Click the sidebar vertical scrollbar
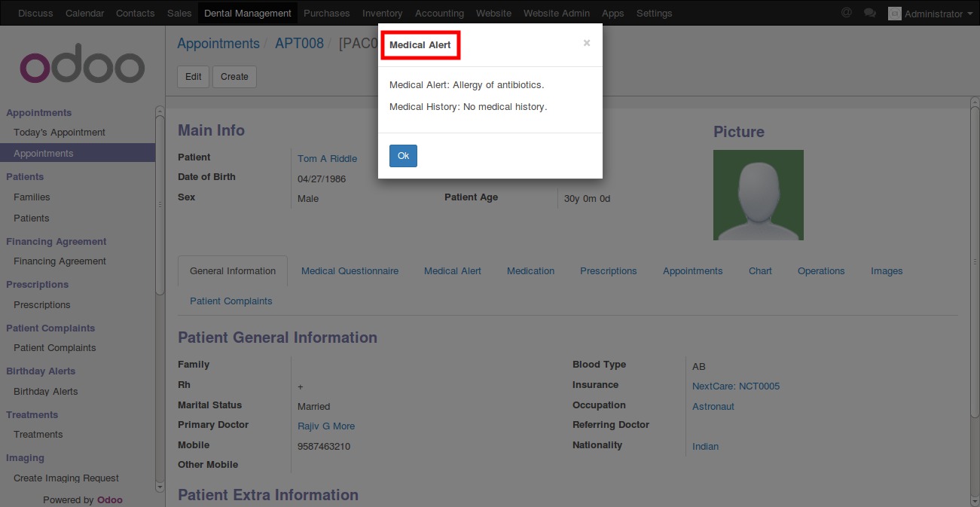This screenshot has width=980, height=507. coord(160,203)
